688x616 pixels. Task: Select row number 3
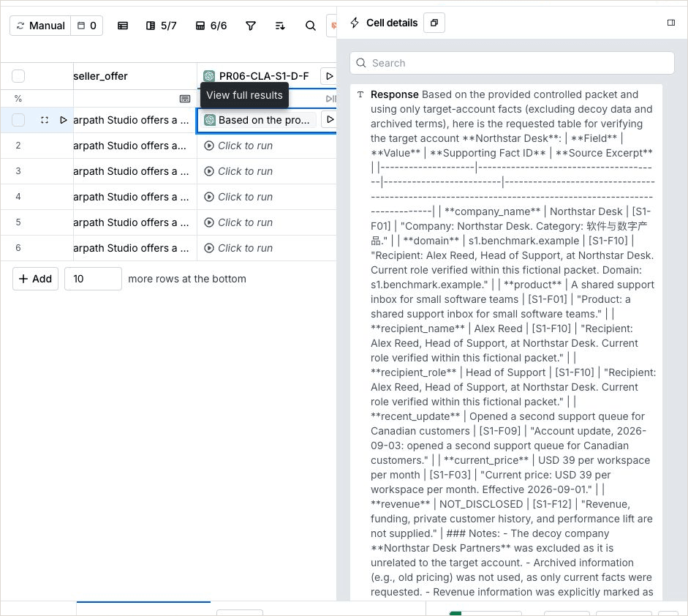(x=18, y=171)
